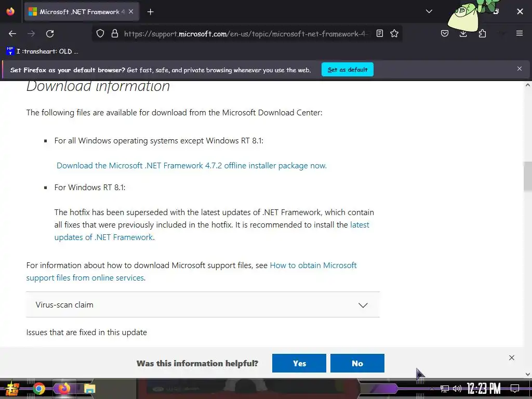532x399 pixels.
Task: Click the 'Download information' heading
Action: (98, 86)
